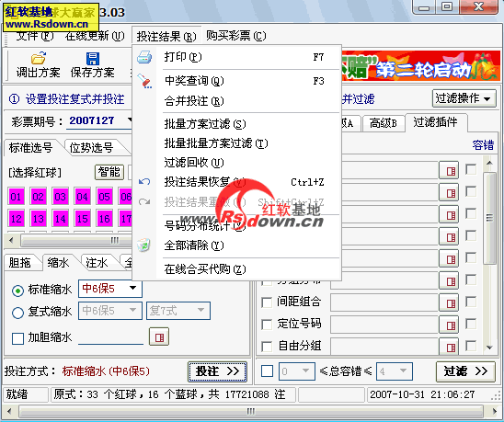Select red ball number 03

click(60, 196)
